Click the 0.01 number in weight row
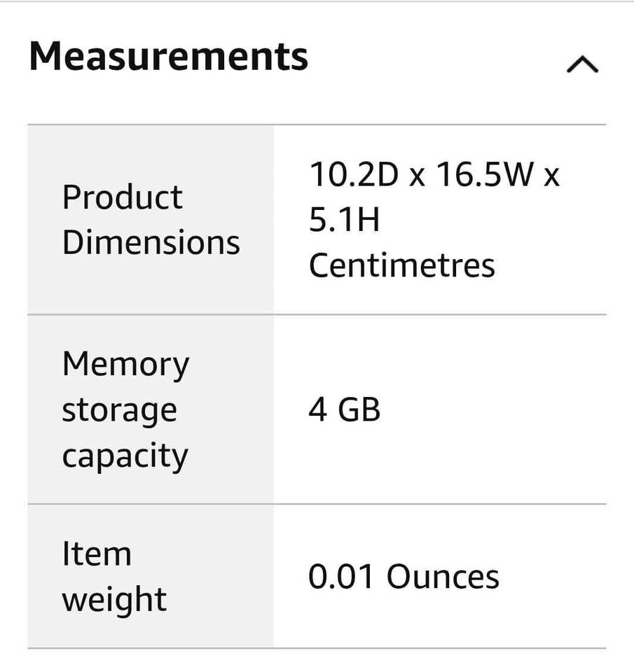The image size is (634, 672). click(x=340, y=576)
